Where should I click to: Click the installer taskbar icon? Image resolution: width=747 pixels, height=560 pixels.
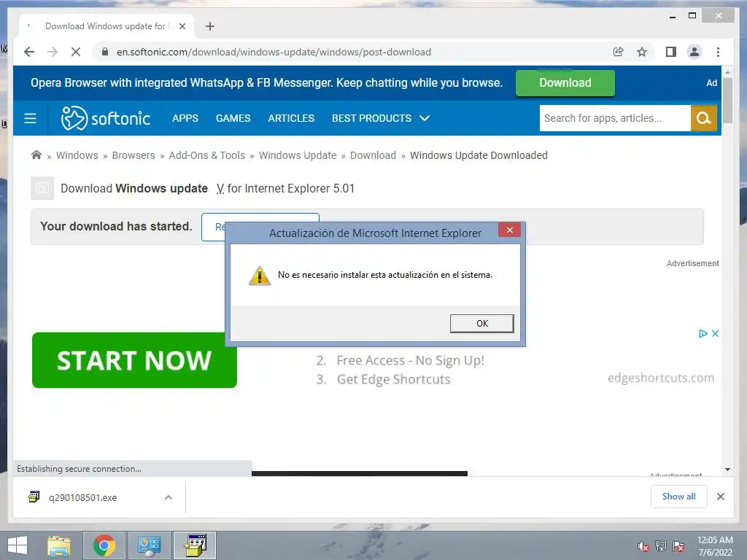coord(195,545)
